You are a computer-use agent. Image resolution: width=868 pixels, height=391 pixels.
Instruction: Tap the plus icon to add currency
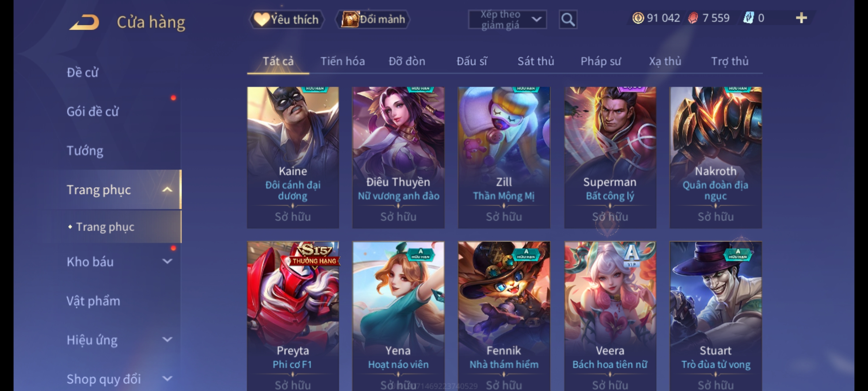801,18
